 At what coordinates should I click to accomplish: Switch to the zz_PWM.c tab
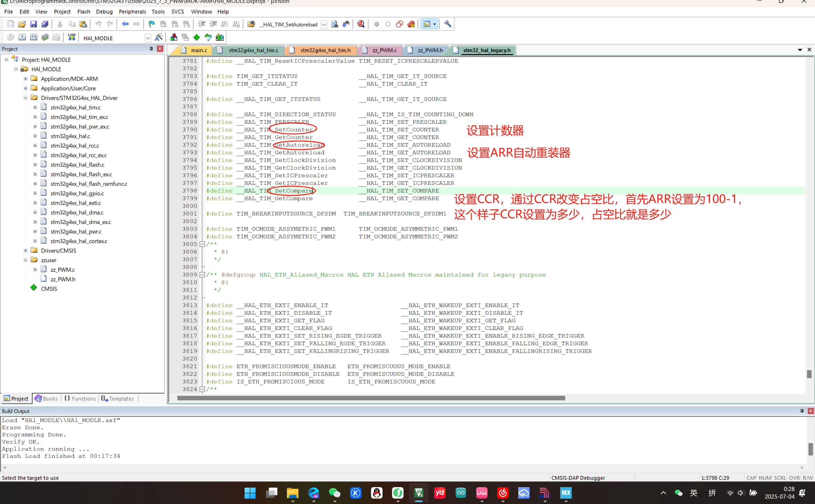(384, 50)
